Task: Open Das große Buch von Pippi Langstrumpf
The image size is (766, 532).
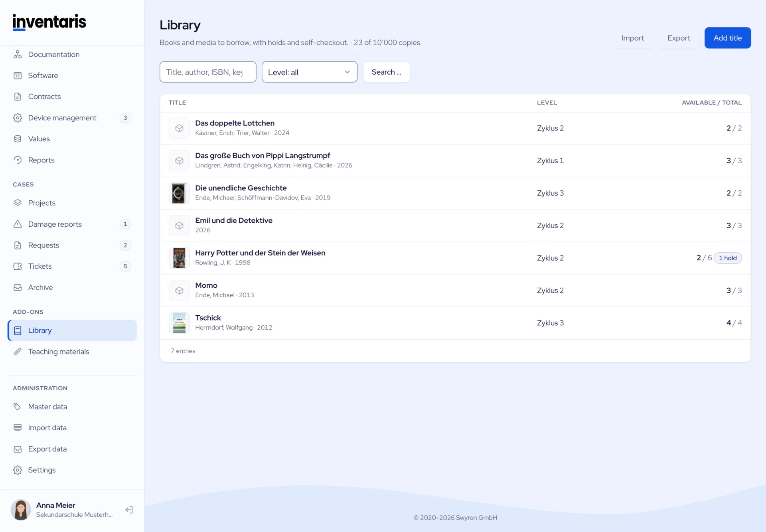Action: point(263,156)
